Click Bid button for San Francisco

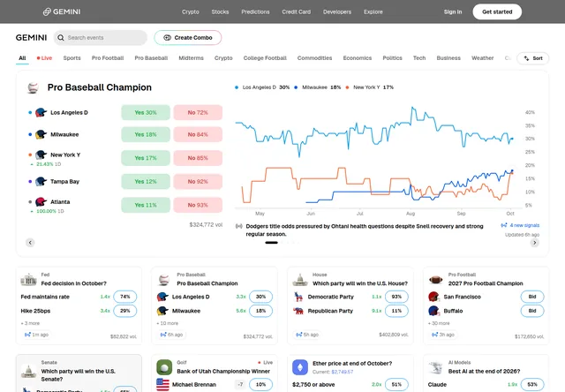pyautogui.click(x=532, y=297)
